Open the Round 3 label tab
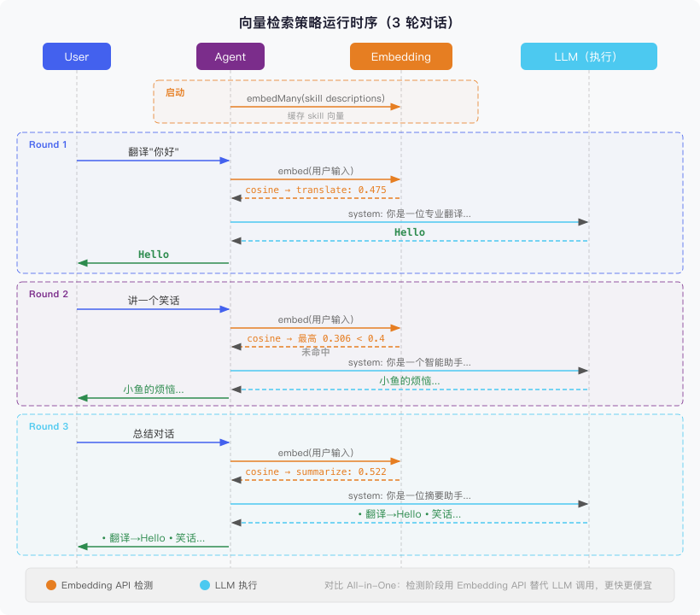Screen dimensions: 700x615 pyautogui.click(x=48, y=426)
